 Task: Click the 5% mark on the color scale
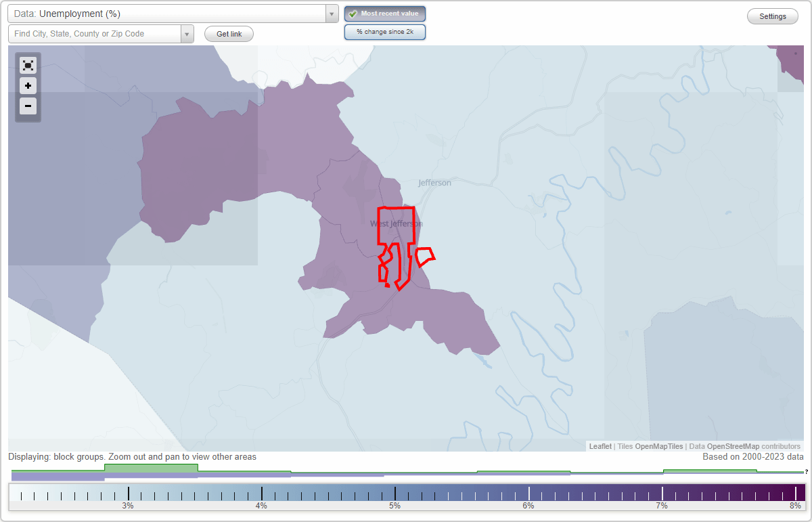pos(394,494)
